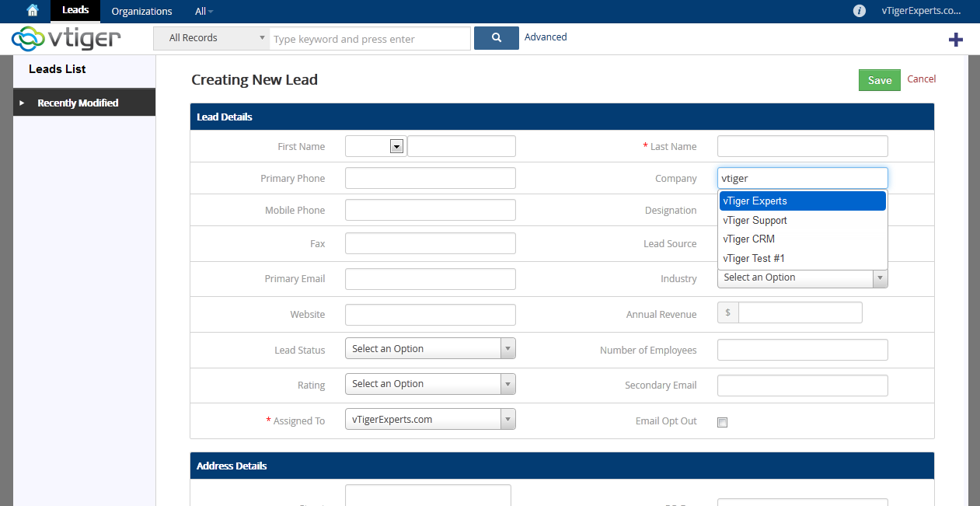This screenshot has height=506, width=980.
Task: Click the Website field
Action: click(431, 314)
